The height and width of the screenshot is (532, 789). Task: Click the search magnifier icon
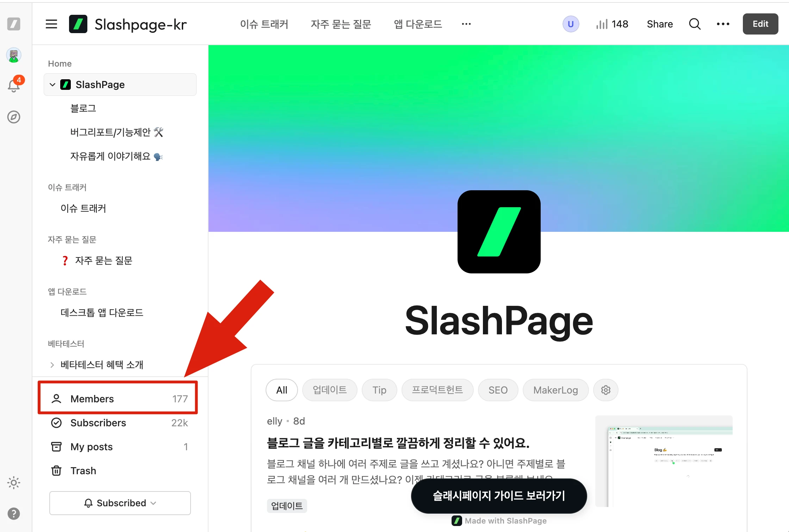point(695,24)
